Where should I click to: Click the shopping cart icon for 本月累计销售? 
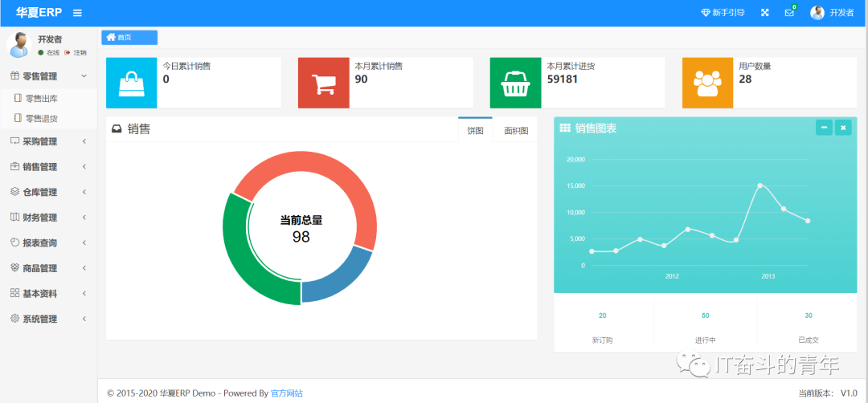click(324, 83)
